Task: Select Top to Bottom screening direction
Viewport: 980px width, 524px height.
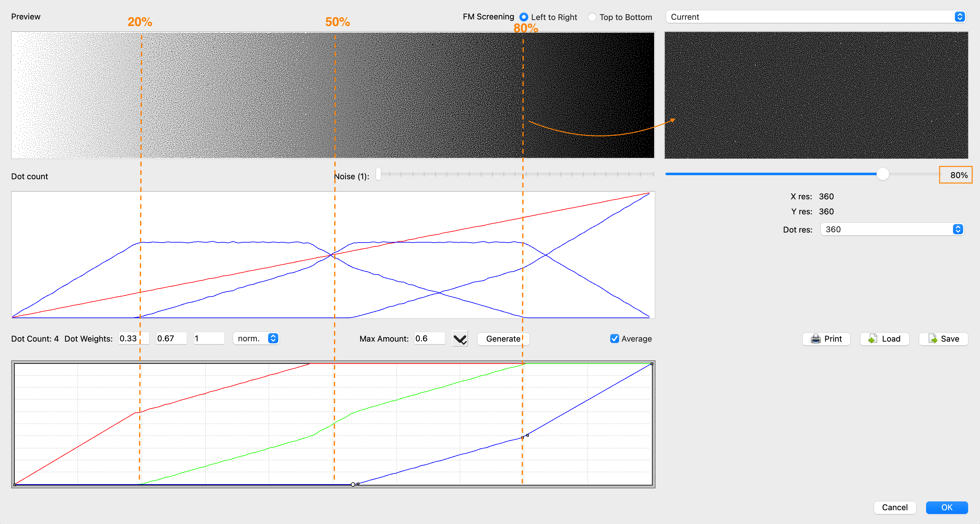Action: tap(592, 17)
